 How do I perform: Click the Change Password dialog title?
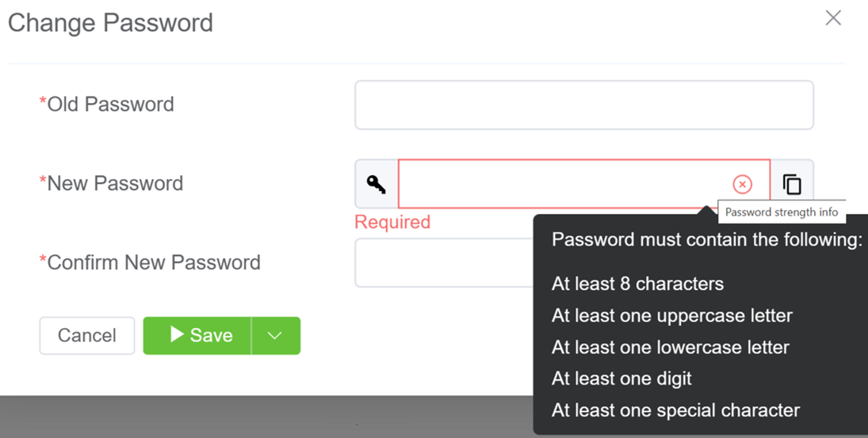(110, 22)
